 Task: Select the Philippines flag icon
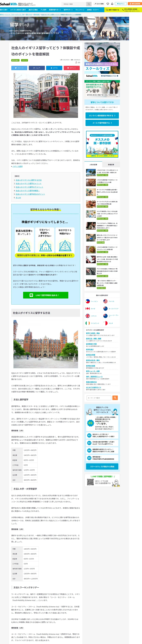(x=88, y=301)
